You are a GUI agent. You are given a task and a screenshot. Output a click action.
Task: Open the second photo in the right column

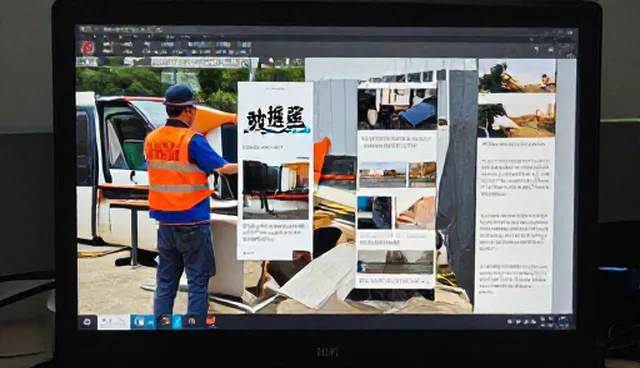[517, 120]
